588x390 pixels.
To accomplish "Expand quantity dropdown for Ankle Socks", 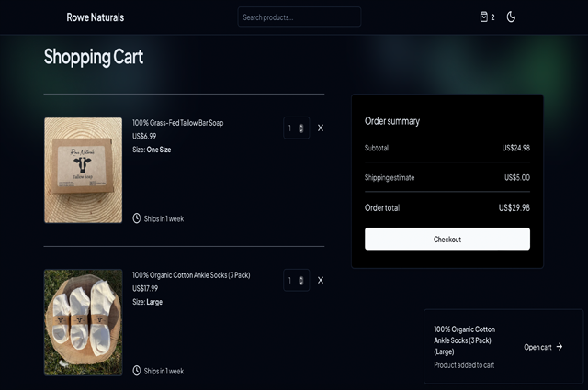I will click(296, 281).
